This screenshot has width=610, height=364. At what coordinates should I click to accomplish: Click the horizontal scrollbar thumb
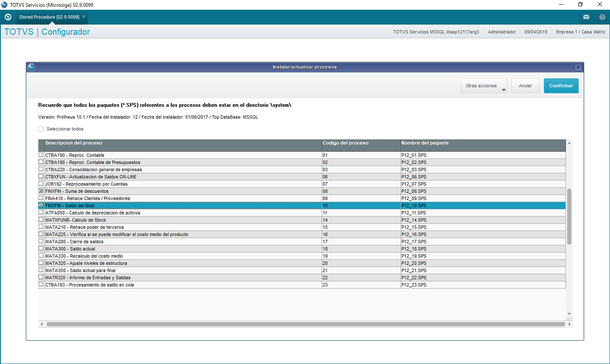306,324
